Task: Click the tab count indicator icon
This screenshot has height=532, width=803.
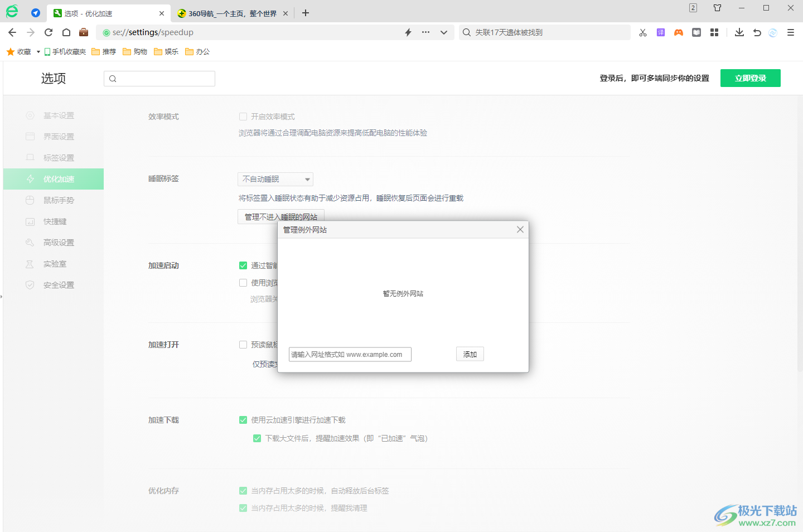Action: coord(693,8)
